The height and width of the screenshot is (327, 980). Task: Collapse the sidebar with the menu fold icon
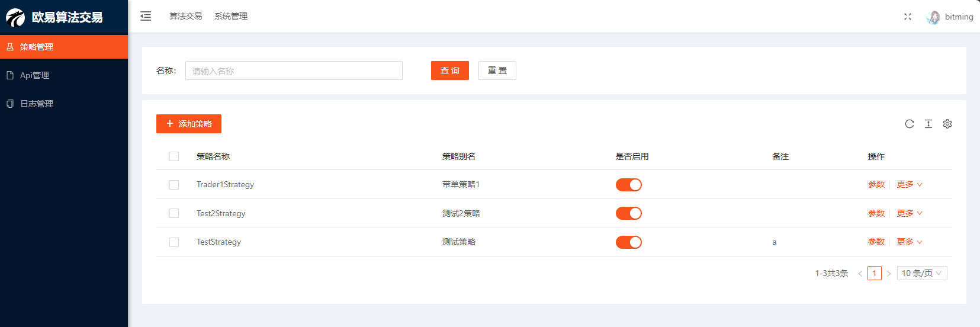pos(146,16)
